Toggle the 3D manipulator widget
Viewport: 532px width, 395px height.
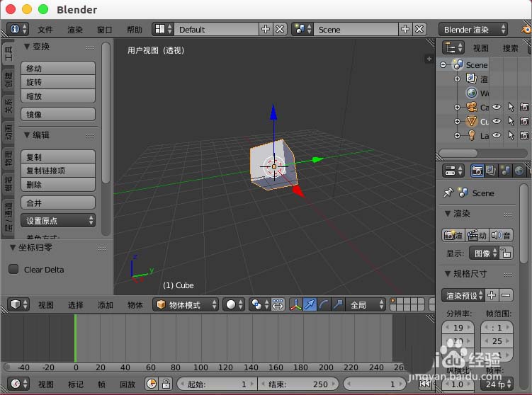296,304
